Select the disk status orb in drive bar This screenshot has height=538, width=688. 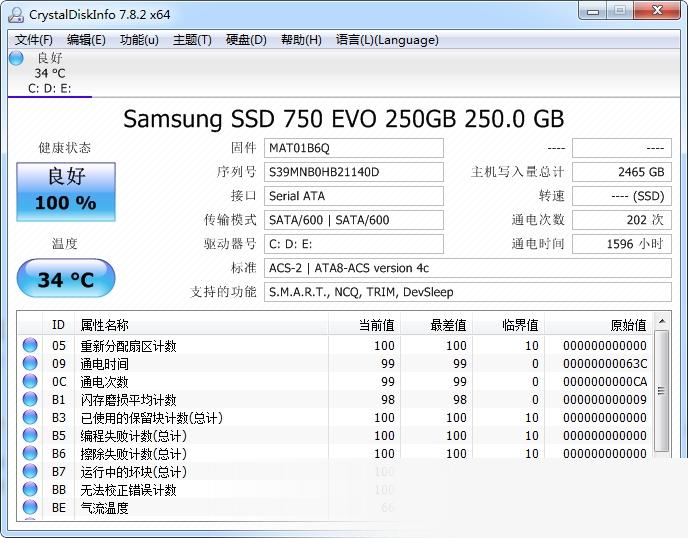(16, 58)
